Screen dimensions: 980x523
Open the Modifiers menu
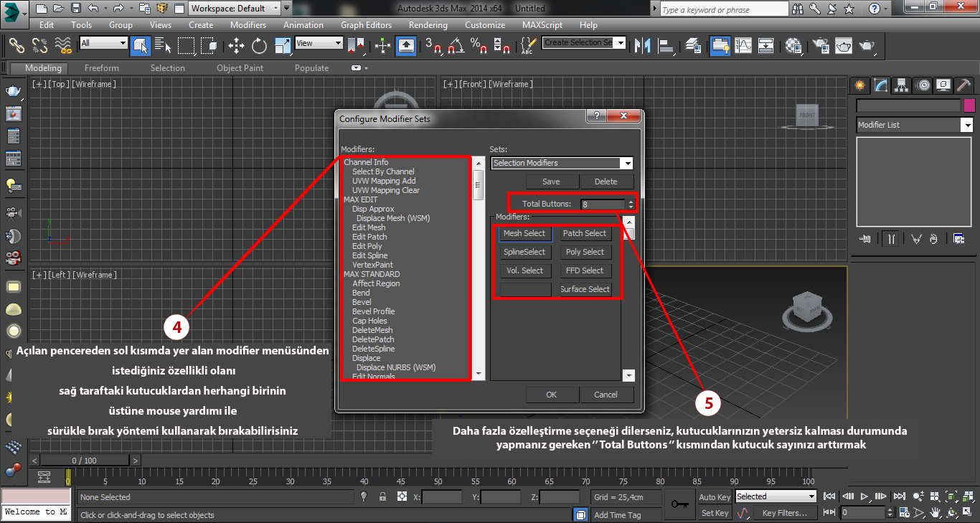248,25
